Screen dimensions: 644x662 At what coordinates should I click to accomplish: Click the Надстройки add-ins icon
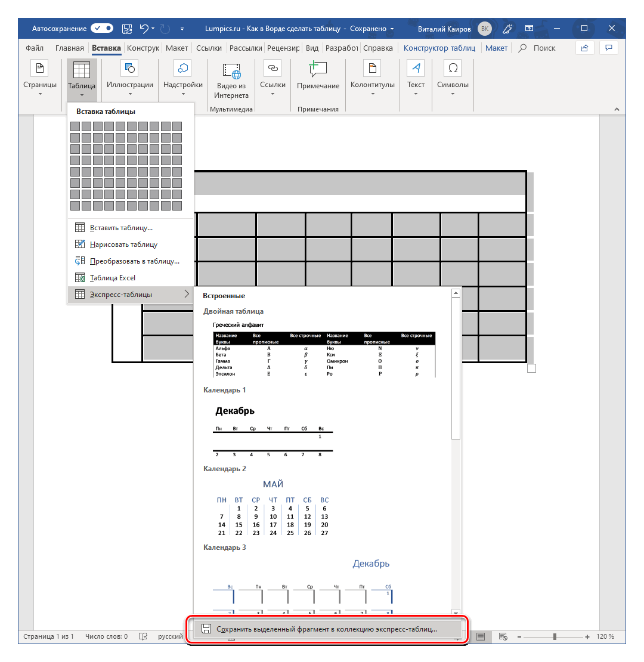click(x=183, y=69)
